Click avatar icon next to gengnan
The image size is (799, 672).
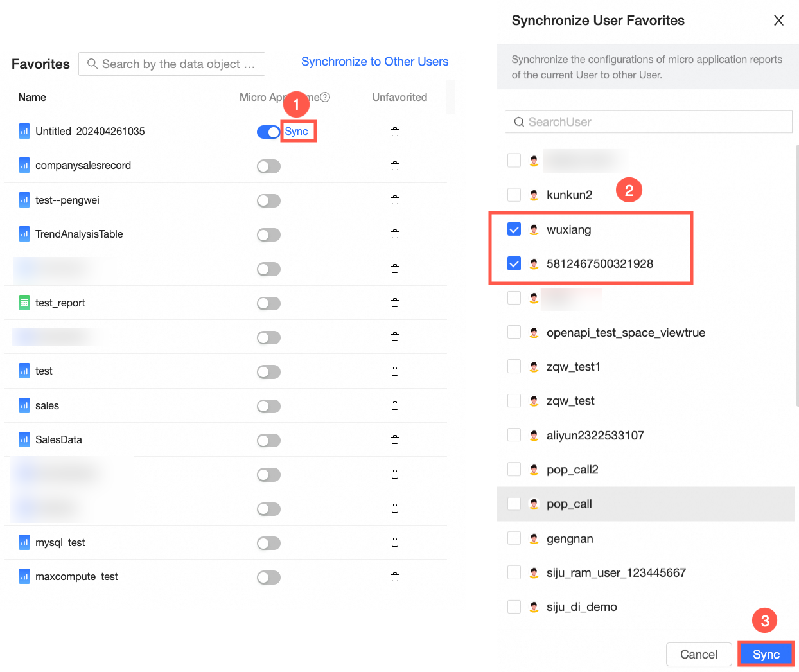click(x=534, y=538)
